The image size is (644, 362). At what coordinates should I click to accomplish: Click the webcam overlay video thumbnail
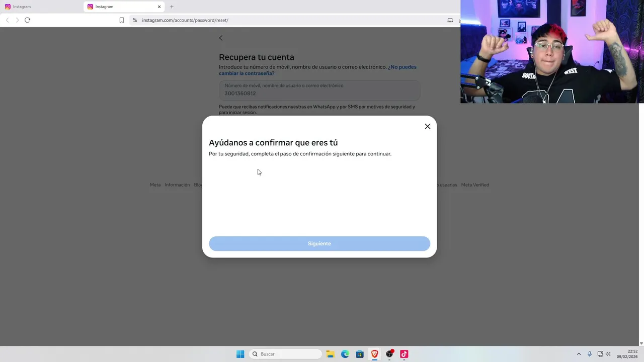point(552,51)
